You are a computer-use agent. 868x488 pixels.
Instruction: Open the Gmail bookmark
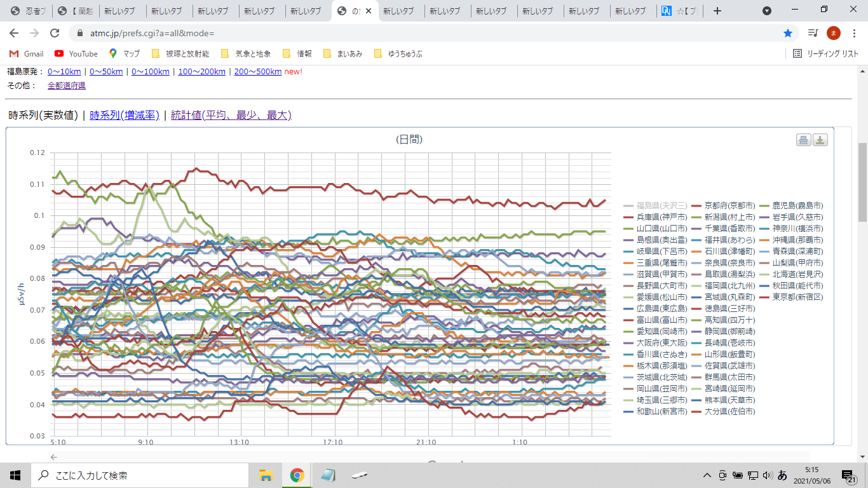(27, 54)
